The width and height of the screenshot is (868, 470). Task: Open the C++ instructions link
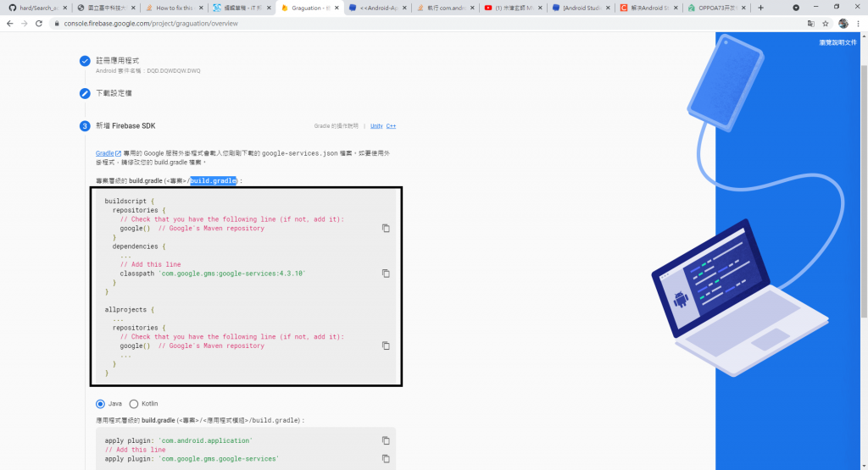tap(391, 126)
